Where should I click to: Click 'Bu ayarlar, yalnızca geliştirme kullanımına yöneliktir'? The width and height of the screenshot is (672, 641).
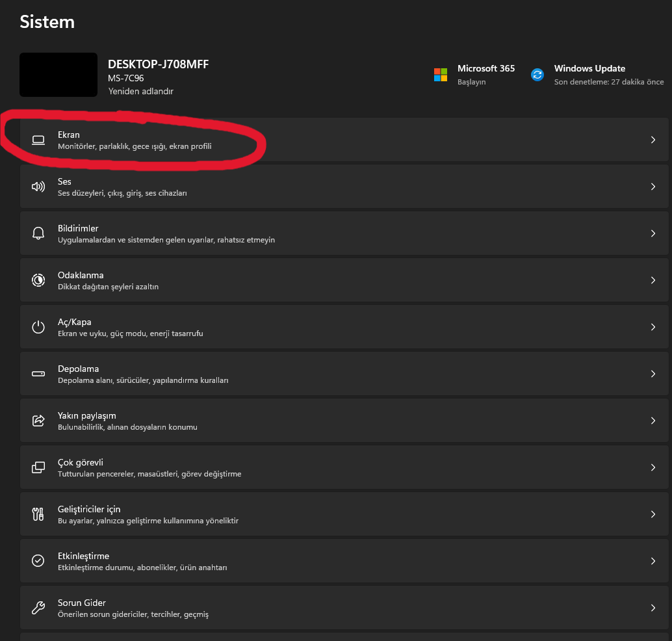coord(148,521)
